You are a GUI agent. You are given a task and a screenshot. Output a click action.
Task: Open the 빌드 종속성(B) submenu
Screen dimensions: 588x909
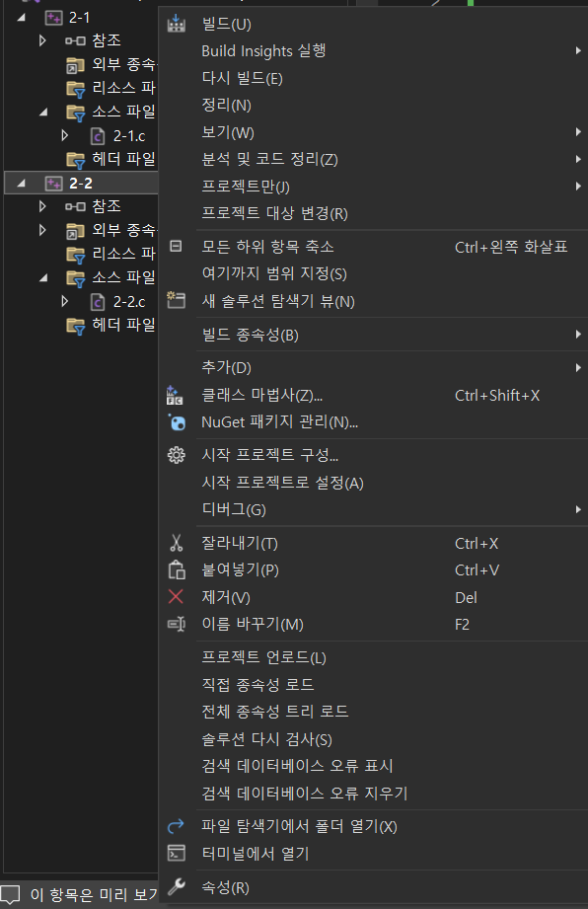[x=373, y=335]
